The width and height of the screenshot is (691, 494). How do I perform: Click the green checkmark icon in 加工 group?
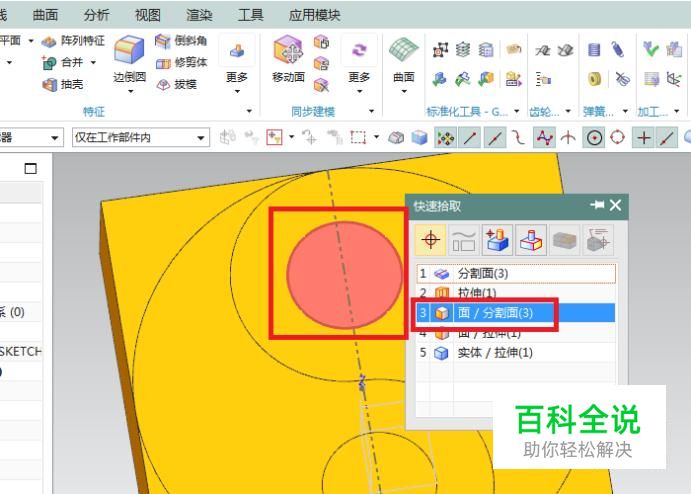650,49
